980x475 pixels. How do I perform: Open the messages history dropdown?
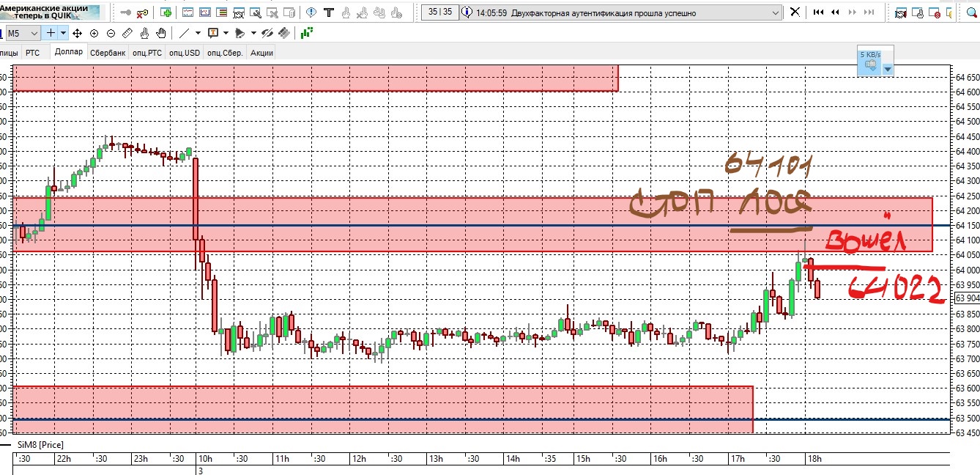coord(776,13)
